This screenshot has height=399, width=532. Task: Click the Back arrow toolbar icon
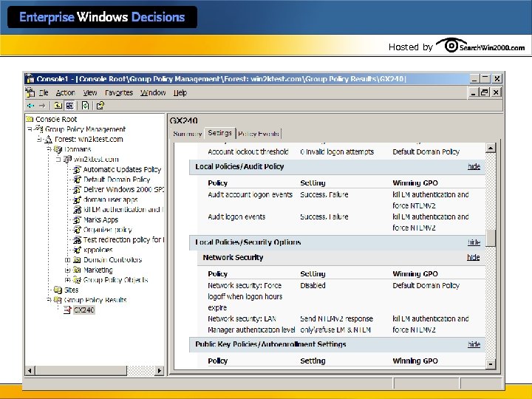pyautogui.click(x=30, y=106)
